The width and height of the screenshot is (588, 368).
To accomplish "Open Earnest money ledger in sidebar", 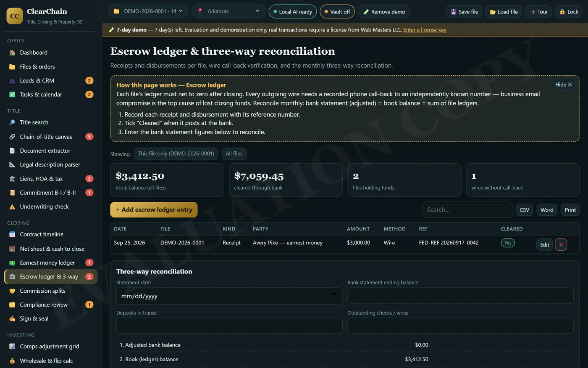I will [x=51, y=263].
